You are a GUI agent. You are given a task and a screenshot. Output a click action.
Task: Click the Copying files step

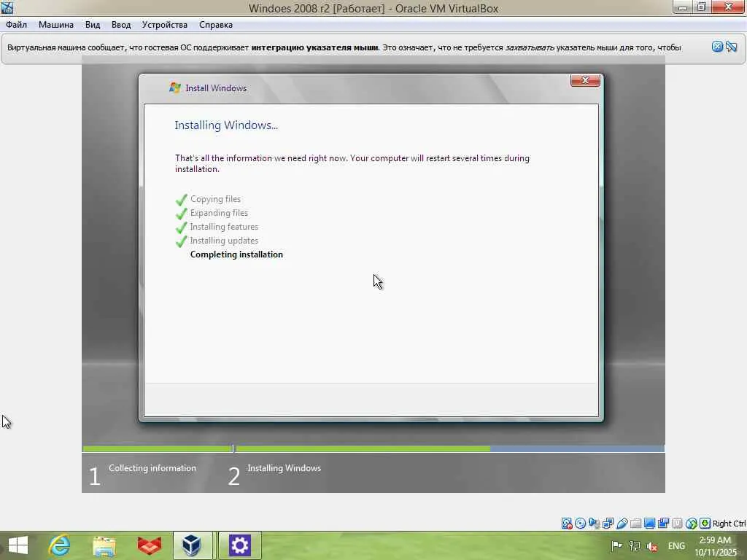215,199
